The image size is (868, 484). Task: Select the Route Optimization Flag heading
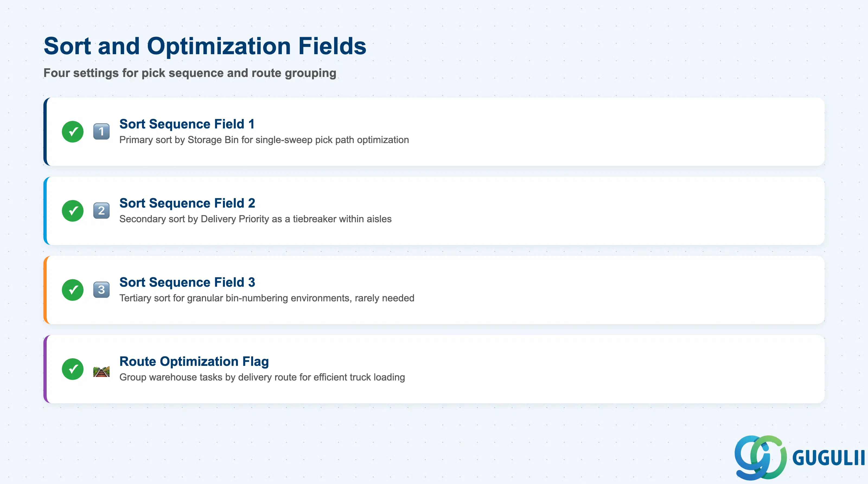point(194,362)
